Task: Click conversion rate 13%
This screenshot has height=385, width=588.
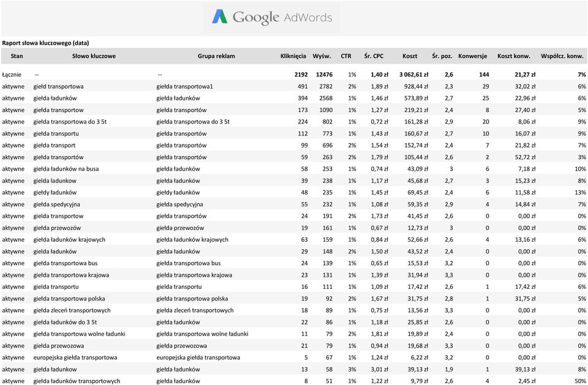Action: pos(580,193)
